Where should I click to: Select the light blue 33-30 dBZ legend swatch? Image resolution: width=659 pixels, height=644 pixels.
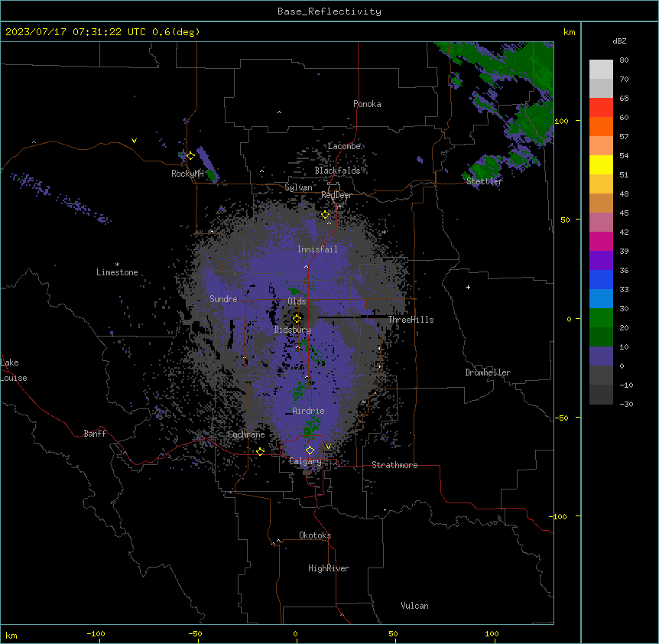[601, 299]
